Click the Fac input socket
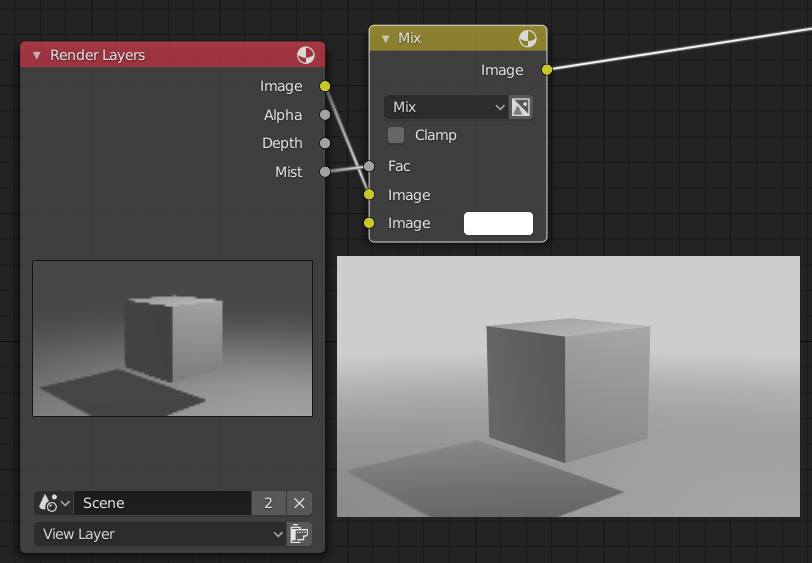 pyautogui.click(x=369, y=166)
